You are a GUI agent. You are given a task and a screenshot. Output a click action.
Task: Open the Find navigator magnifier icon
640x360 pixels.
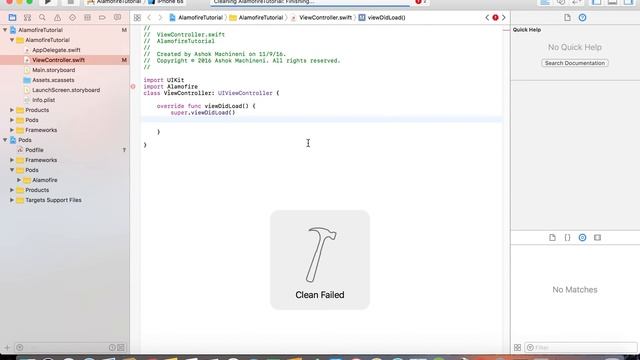point(42,18)
